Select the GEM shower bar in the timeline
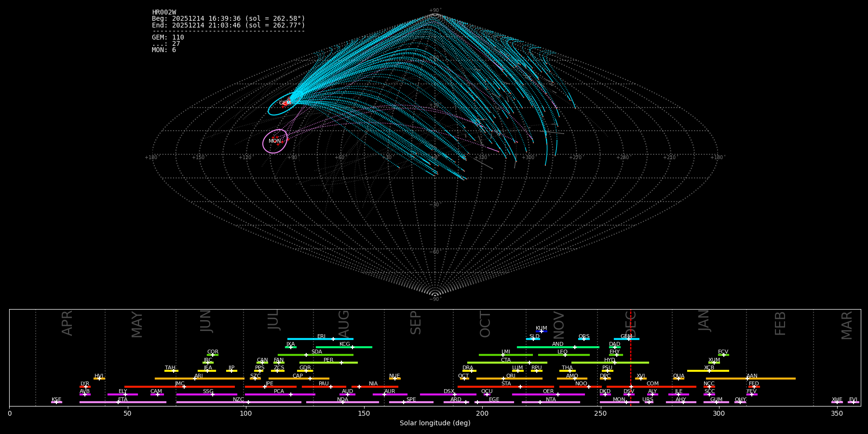 coord(626,339)
